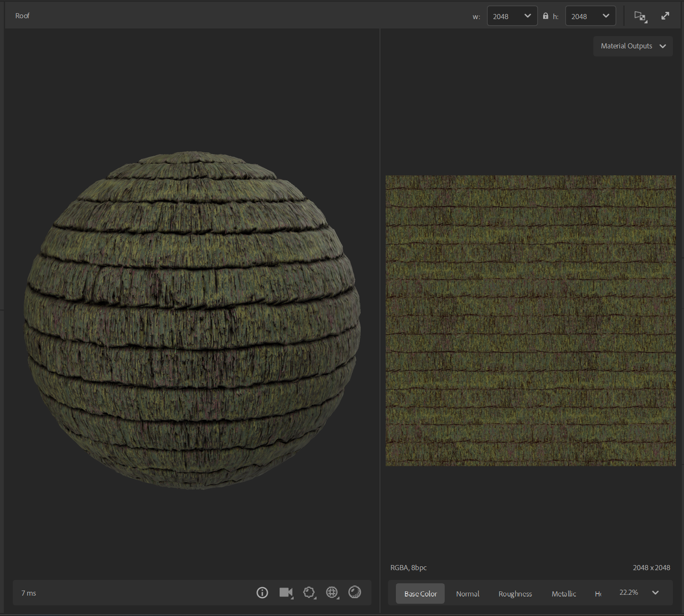Screen dimensions: 684x616
Task: Click the info icon in the 3D viewport toolbar
Action: point(262,593)
